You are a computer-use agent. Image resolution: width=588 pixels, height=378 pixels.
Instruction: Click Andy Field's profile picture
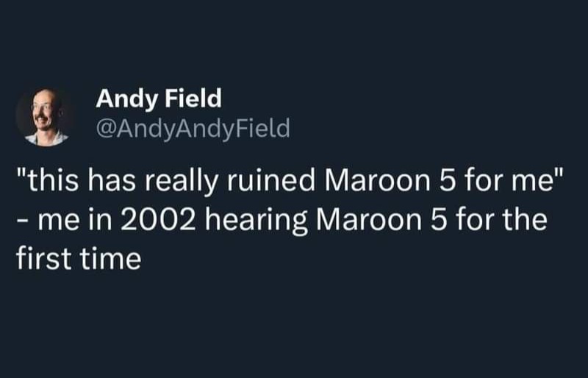point(43,118)
